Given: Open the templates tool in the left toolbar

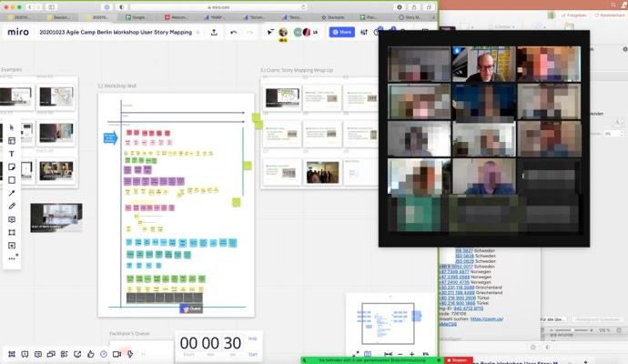Looking at the screenshot, I should point(12,140).
